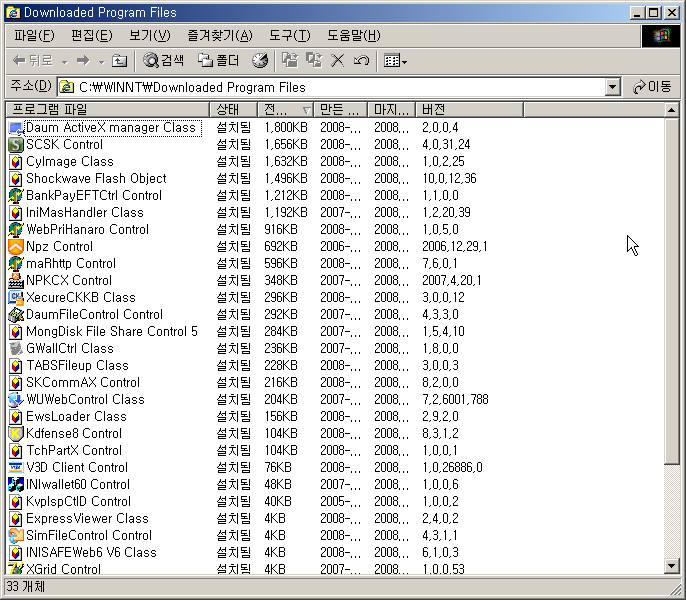Select the CyImage Class icon
This screenshot has width=686, height=600.
tap(16, 162)
